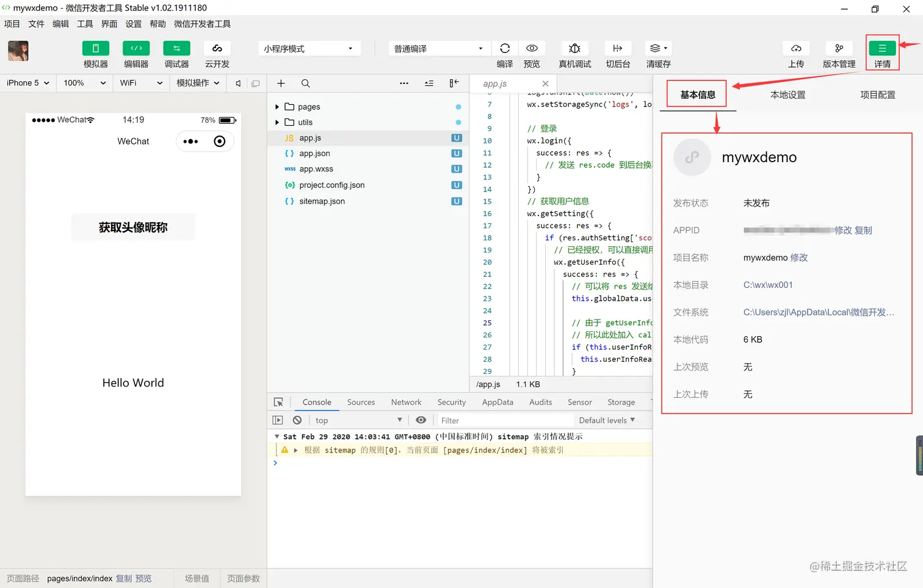923x588 pixels.
Task: Collapse the file tree panel icon
Action: point(454,84)
